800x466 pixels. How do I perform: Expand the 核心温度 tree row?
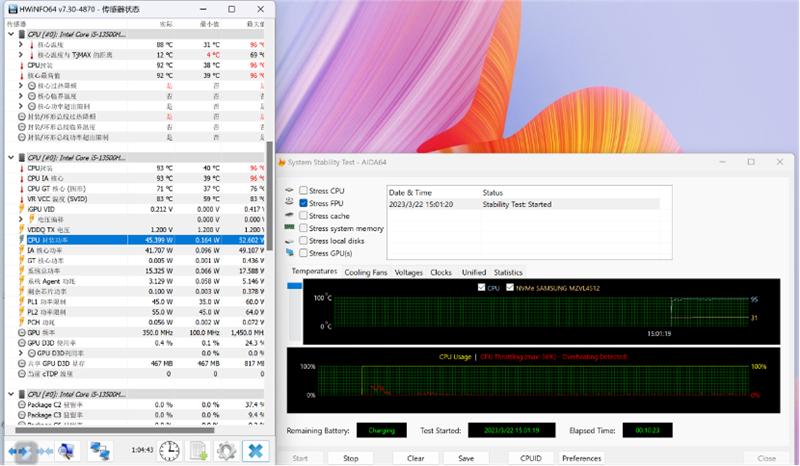pyautogui.click(x=21, y=45)
